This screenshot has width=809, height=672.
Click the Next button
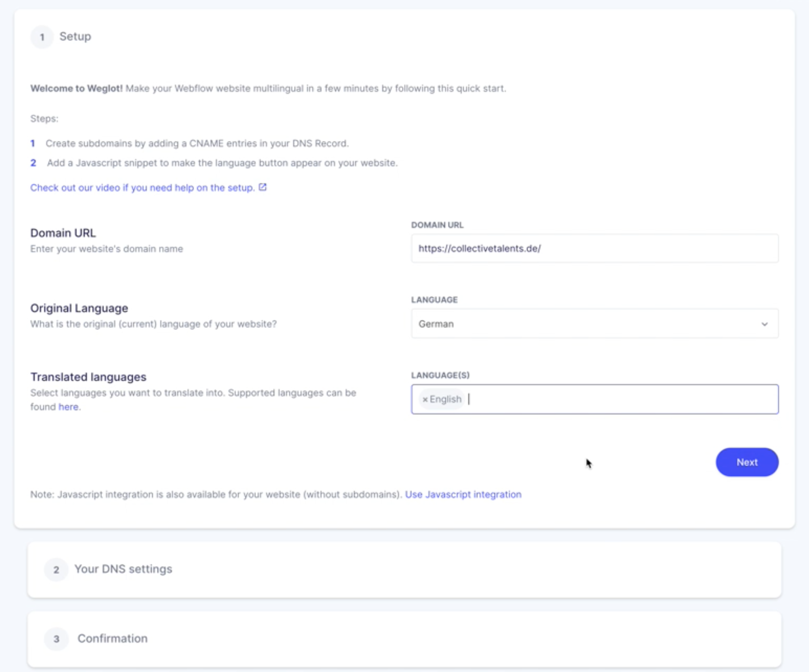pos(747,462)
